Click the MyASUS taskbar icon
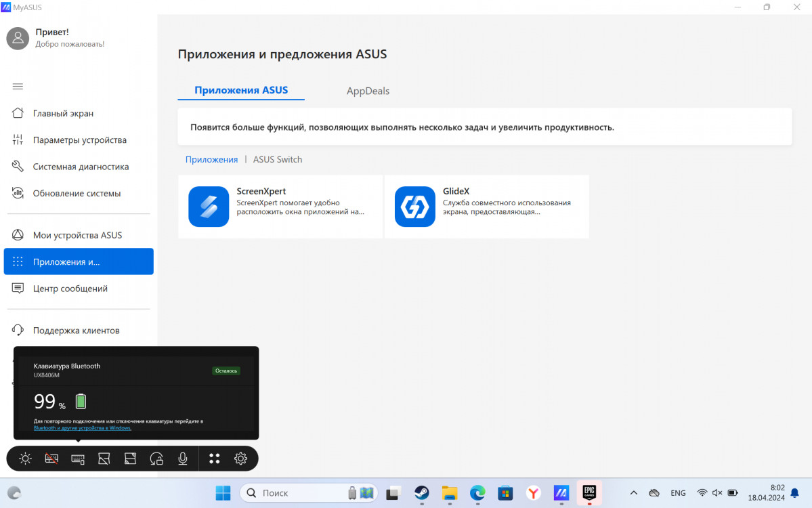 point(561,493)
